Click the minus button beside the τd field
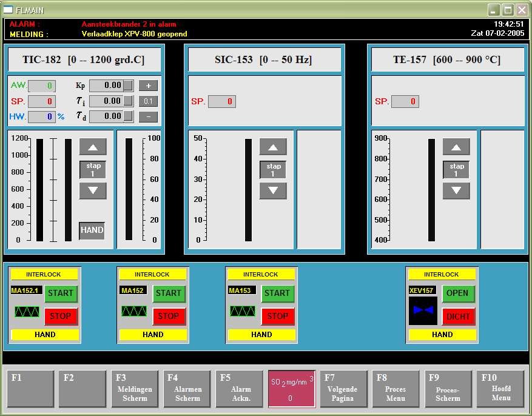This screenshot has width=532, height=416. click(148, 116)
